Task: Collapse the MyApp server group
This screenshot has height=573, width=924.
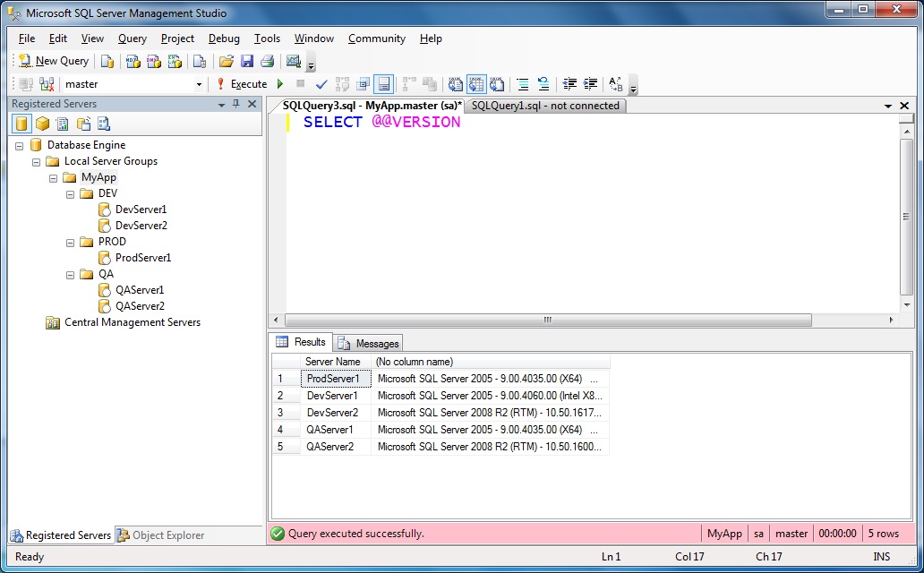Action: [54, 177]
